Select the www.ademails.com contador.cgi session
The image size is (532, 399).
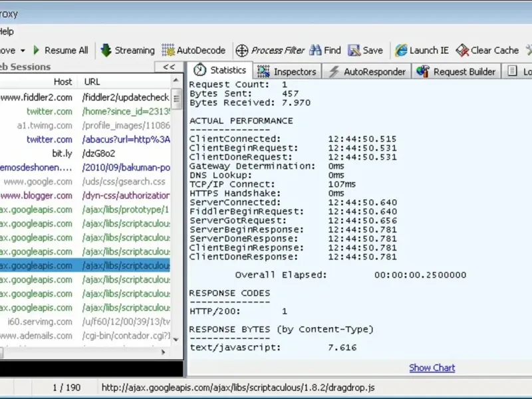pos(85,336)
